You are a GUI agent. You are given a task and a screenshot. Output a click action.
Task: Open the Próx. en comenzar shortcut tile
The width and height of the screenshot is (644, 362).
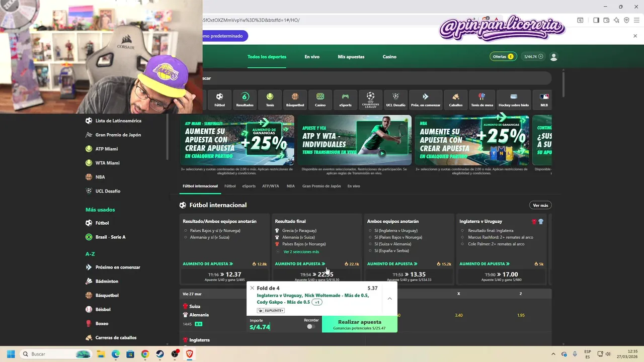point(426,100)
